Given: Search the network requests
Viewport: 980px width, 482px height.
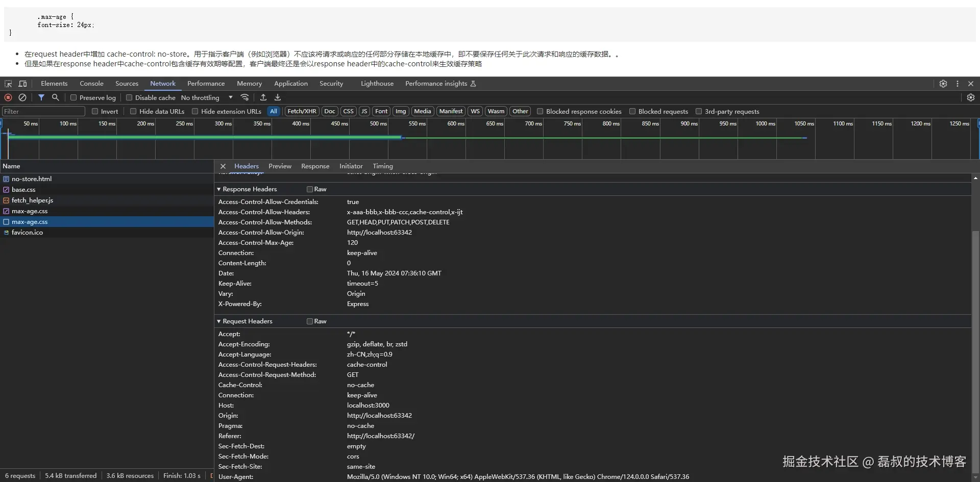Looking at the screenshot, I should click(56, 97).
